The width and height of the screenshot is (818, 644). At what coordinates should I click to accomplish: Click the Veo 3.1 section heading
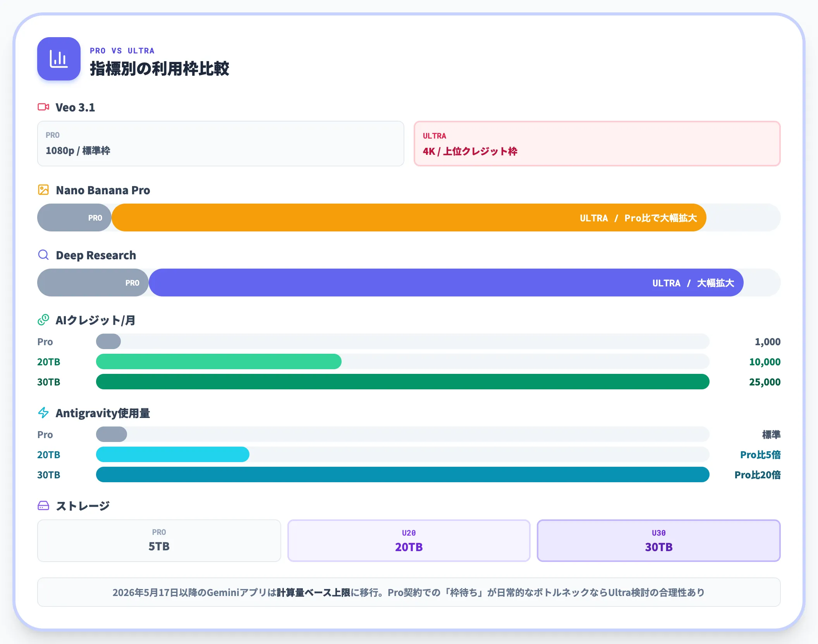(x=75, y=107)
